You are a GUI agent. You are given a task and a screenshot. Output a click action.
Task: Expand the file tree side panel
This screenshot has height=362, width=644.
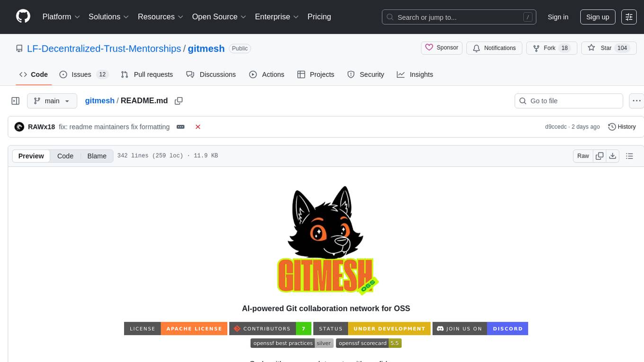[16, 101]
